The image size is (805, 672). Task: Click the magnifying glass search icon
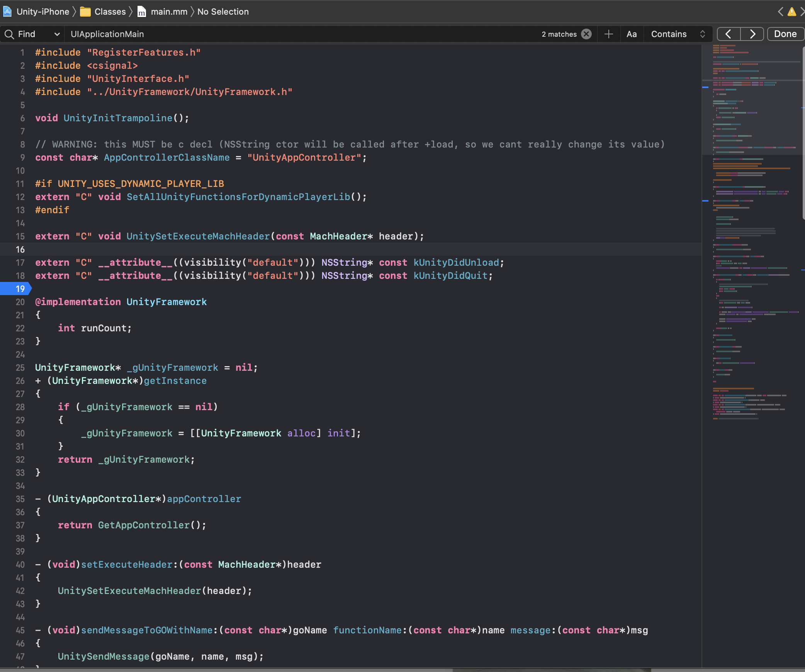9,34
